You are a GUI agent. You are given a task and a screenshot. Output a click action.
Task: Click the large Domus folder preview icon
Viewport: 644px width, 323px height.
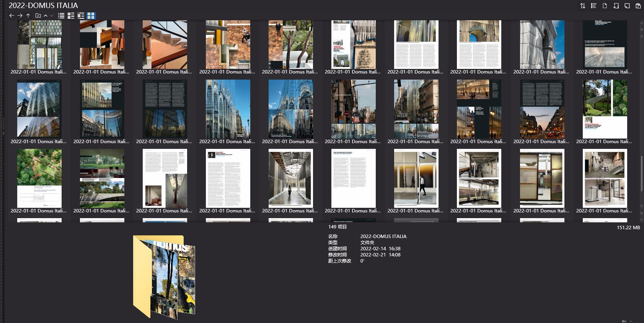coord(165,277)
